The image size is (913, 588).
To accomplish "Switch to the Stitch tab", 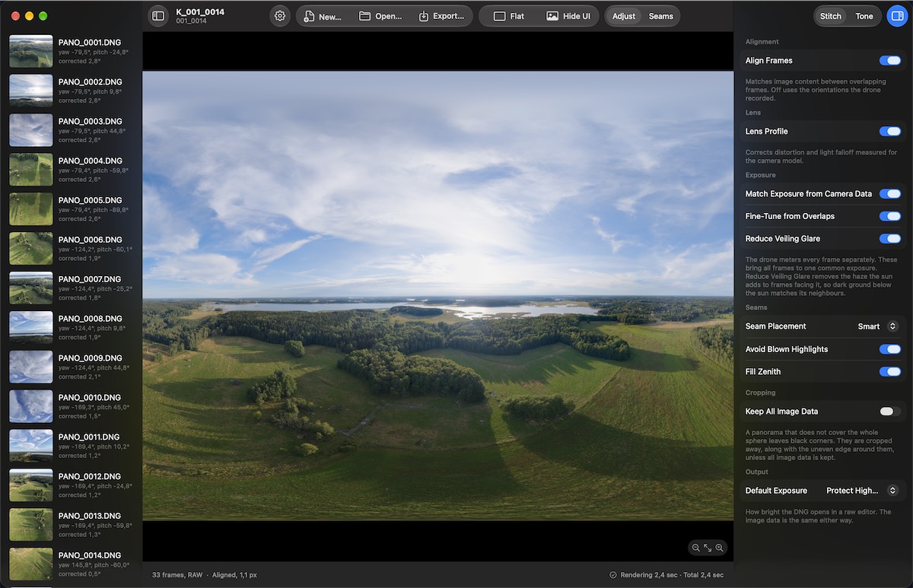I will click(x=831, y=16).
